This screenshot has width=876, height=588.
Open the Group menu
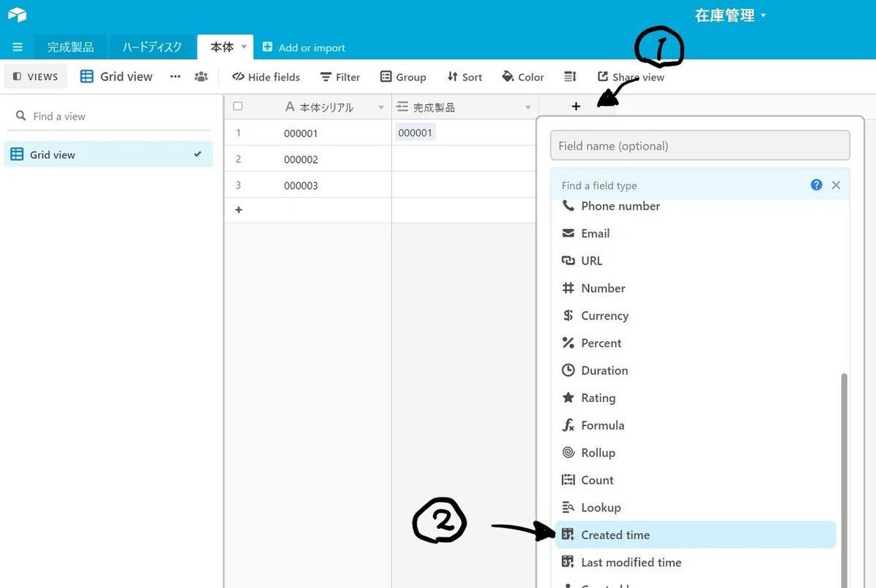(403, 77)
